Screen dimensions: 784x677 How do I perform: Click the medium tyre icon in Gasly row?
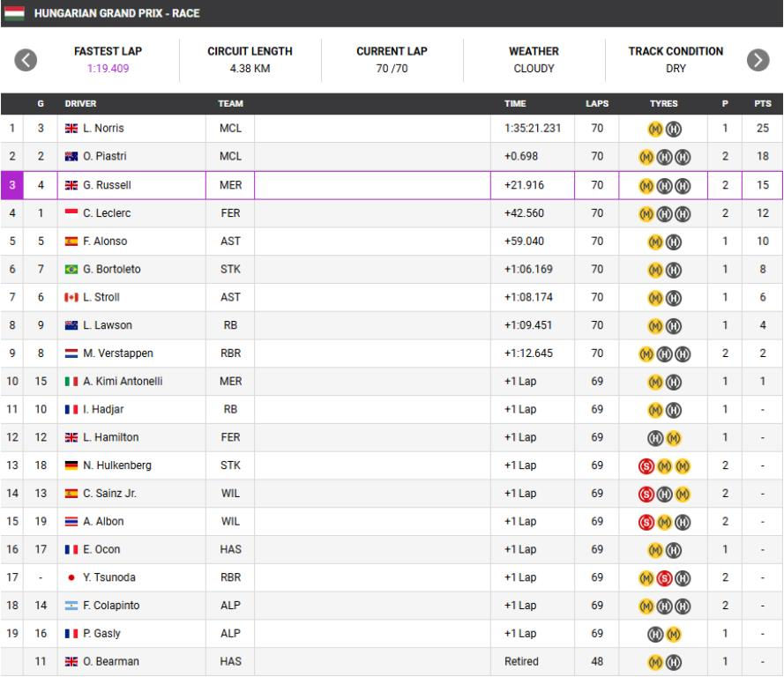[x=674, y=634]
